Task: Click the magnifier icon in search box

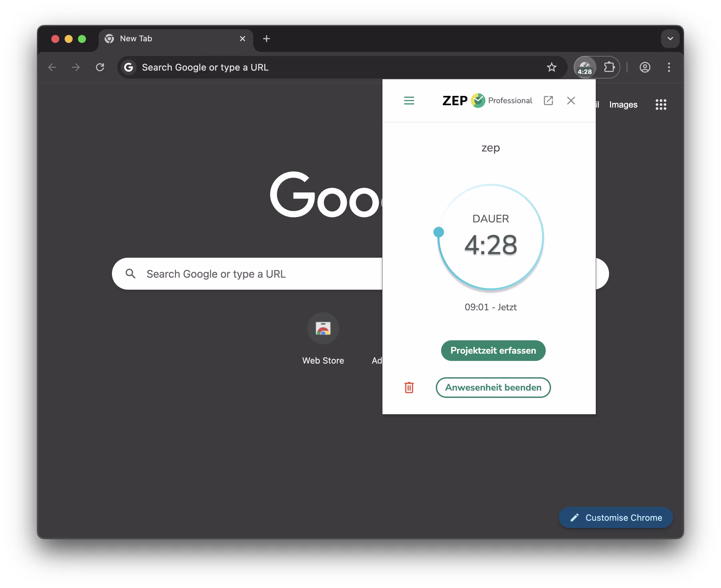Action: pos(131,274)
